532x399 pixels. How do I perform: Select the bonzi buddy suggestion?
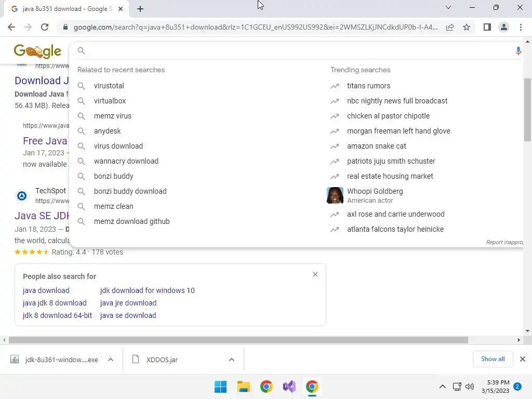pos(114,176)
